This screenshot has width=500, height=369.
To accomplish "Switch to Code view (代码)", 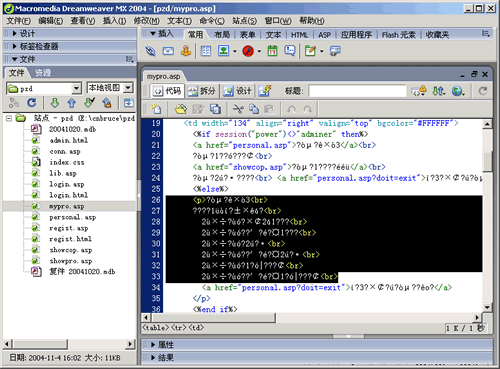I will [167, 91].
